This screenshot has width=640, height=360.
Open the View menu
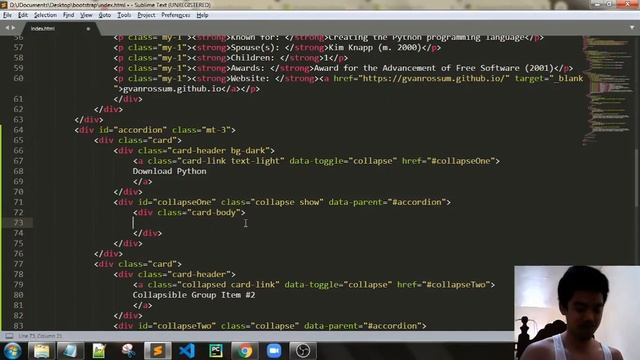coord(86,15)
